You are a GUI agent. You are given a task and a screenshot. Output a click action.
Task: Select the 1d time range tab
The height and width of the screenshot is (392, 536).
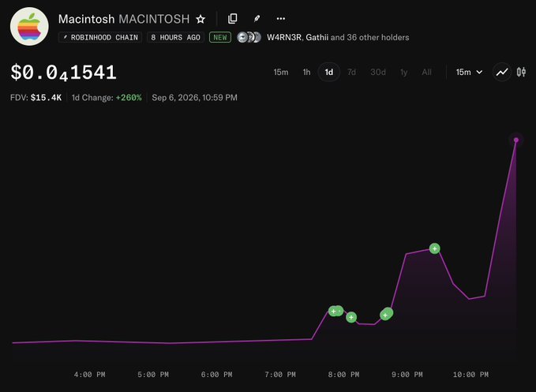coord(329,72)
